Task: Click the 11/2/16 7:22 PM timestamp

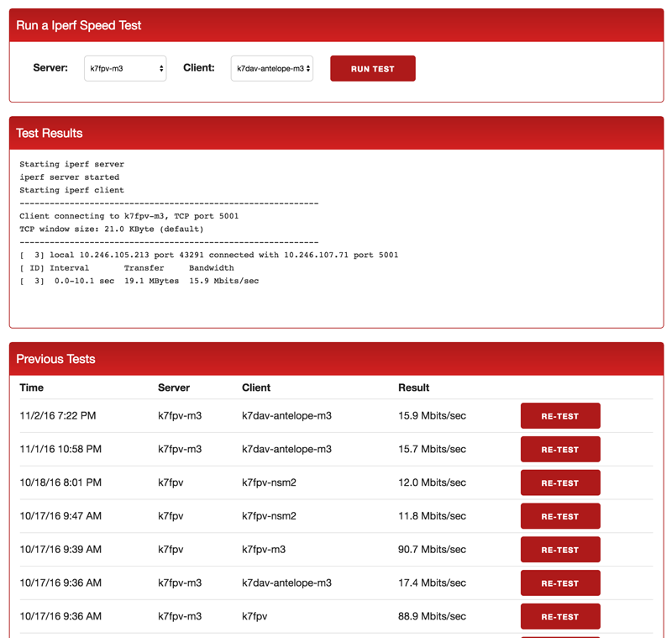Action: click(58, 415)
